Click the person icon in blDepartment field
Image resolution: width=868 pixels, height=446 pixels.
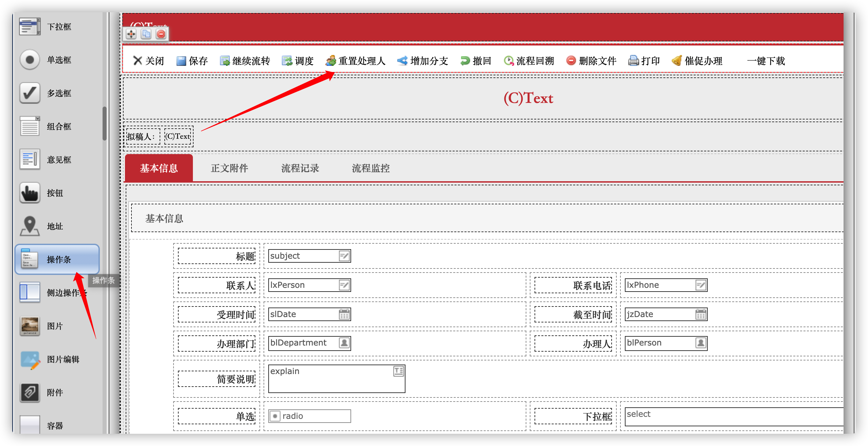pyautogui.click(x=344, y=343)
